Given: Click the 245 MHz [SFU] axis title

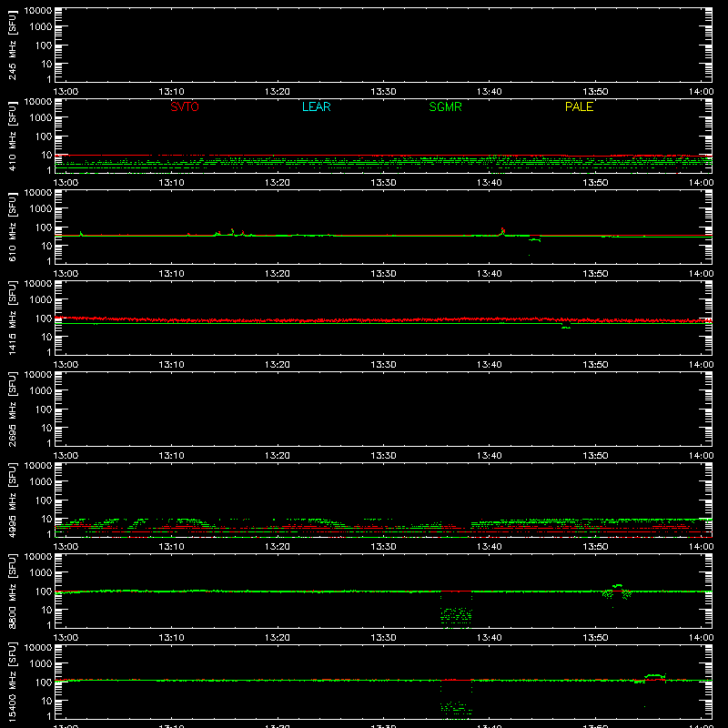Looking at the screenshot, I should click(13, 45).
